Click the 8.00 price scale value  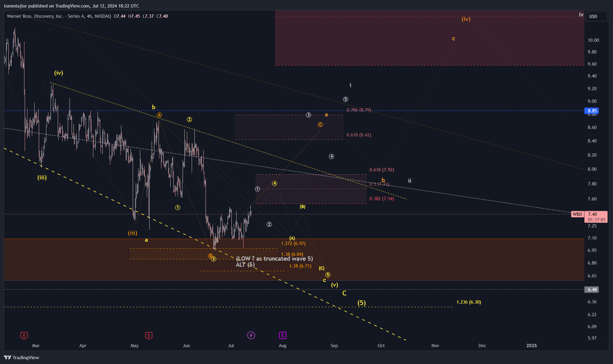point(592,169)
